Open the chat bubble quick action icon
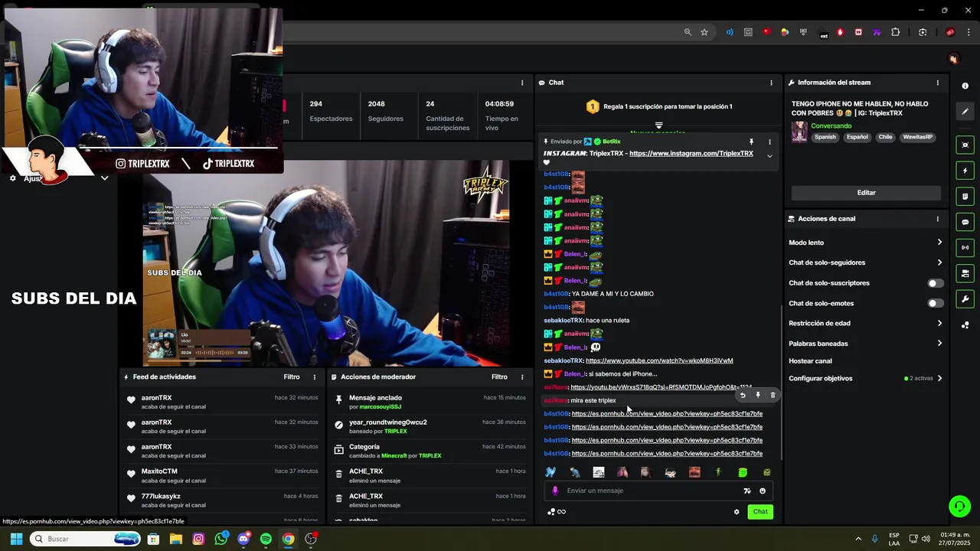The image size is (980, 551). (x=965, y=222)
